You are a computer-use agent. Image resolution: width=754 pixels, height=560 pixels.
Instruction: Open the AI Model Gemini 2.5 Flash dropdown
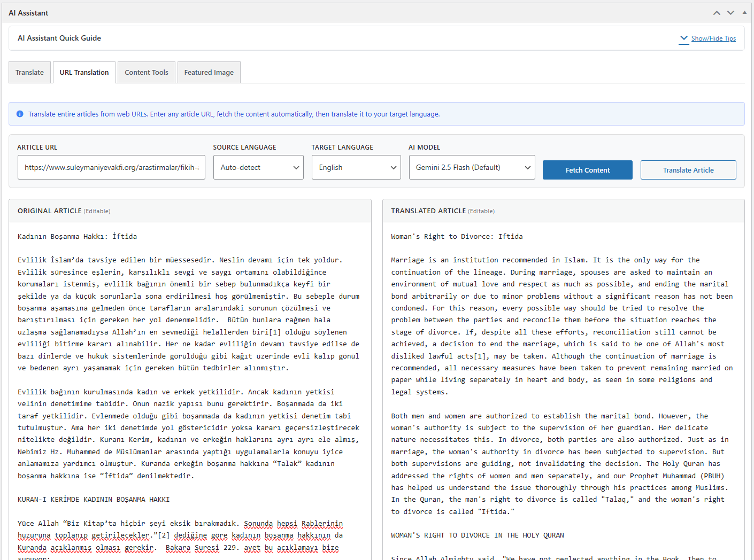472,167
